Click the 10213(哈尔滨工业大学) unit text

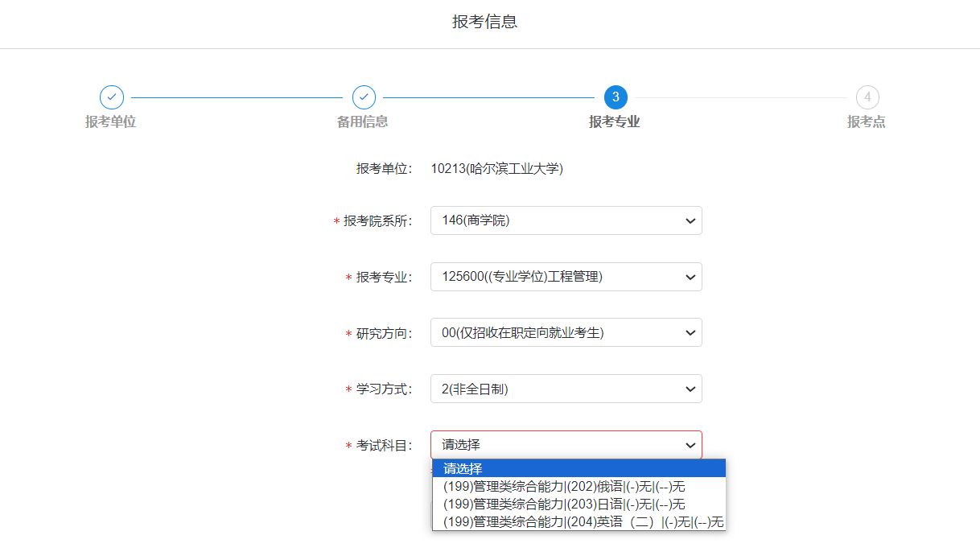496,169
